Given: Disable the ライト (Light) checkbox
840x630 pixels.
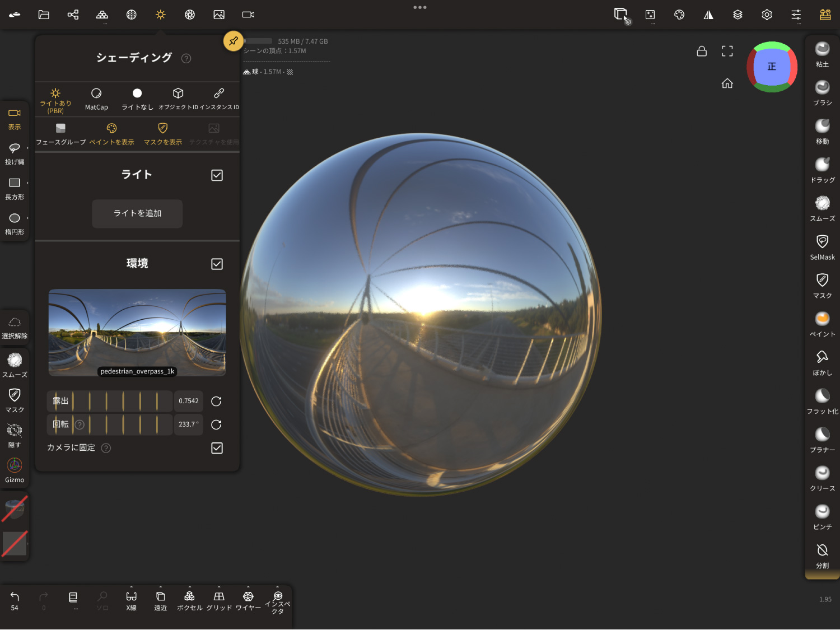Looking at the screenshot, I should point(217,175).
